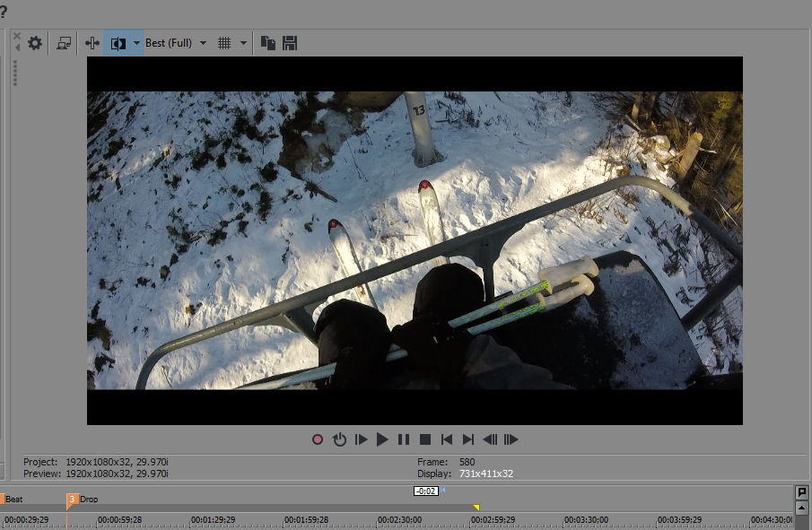Click the Pause button

[x=404, y=439]
